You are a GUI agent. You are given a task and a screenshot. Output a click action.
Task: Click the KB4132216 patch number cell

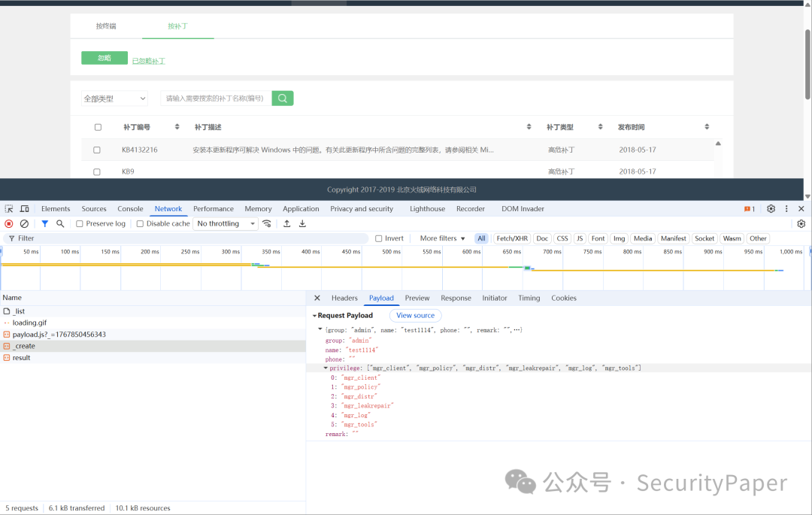click(140, 150)
